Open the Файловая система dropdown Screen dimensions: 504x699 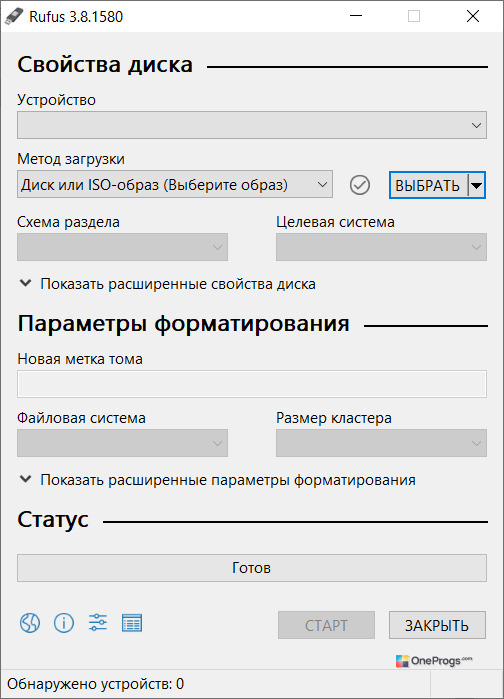[123, 443]
